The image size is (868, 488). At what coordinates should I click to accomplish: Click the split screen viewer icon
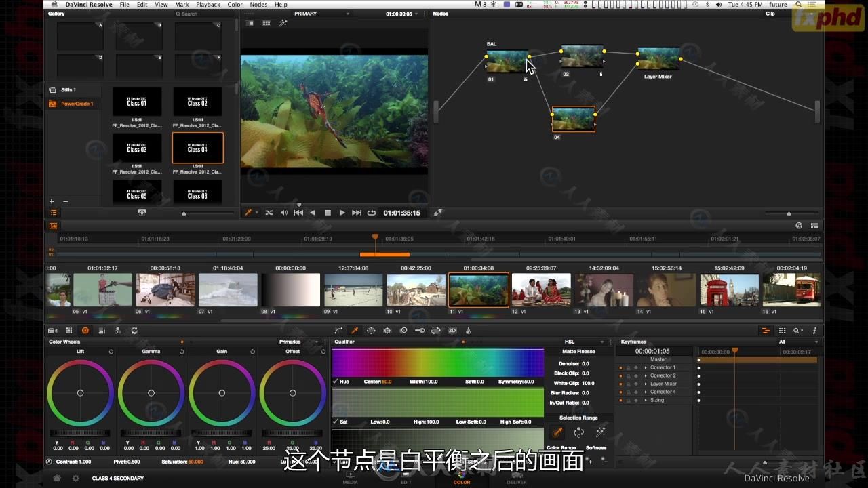point(250,23)
